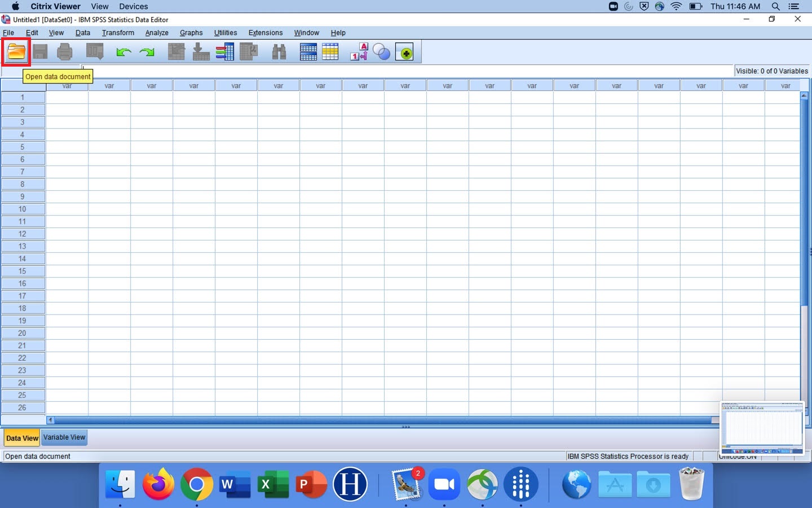The width and height of the screenshot is (812, 508).
Task: Open Citrix Viewer menu in menu bar
Action: [x=55, y=6]
